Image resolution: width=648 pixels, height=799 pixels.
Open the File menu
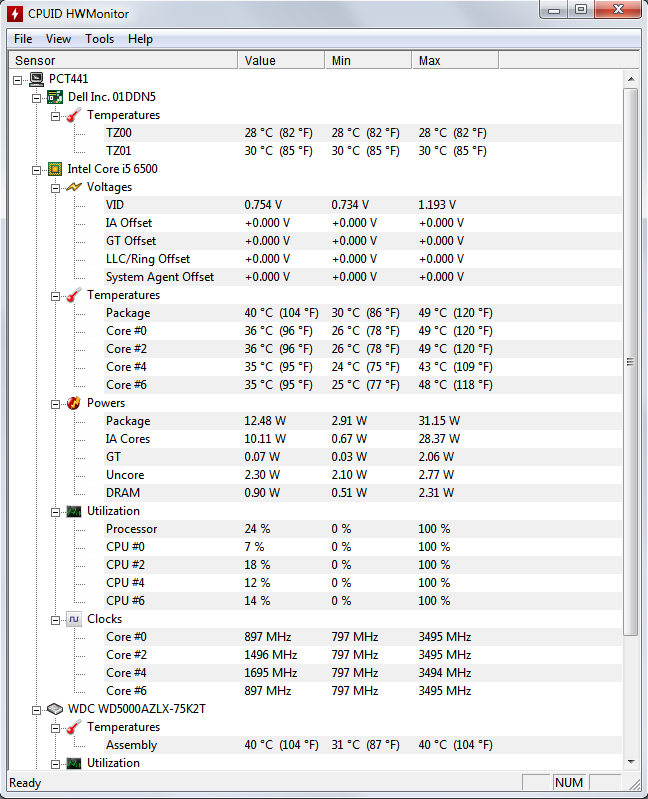(23, 39)
